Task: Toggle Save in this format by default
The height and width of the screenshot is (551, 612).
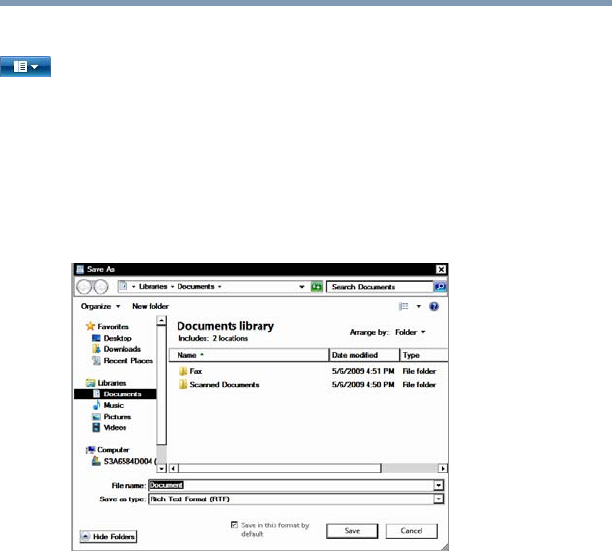Action: point(234,522)
